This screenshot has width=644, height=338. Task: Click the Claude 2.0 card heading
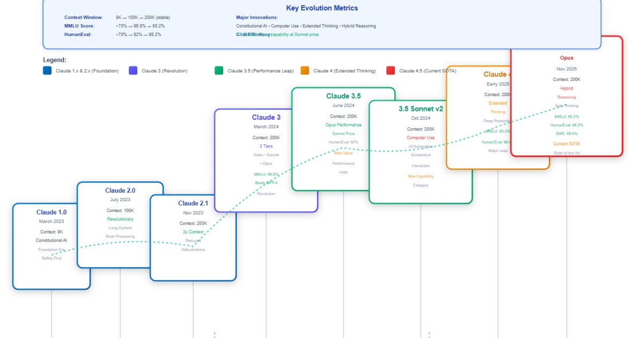pyautogui.click(x=120, y=190)
